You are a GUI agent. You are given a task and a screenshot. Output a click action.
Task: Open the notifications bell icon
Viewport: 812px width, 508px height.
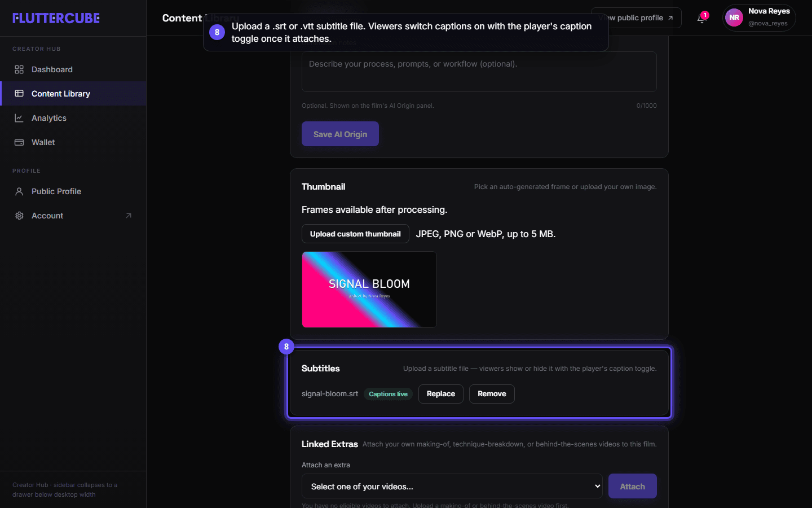tap(701, 18)
